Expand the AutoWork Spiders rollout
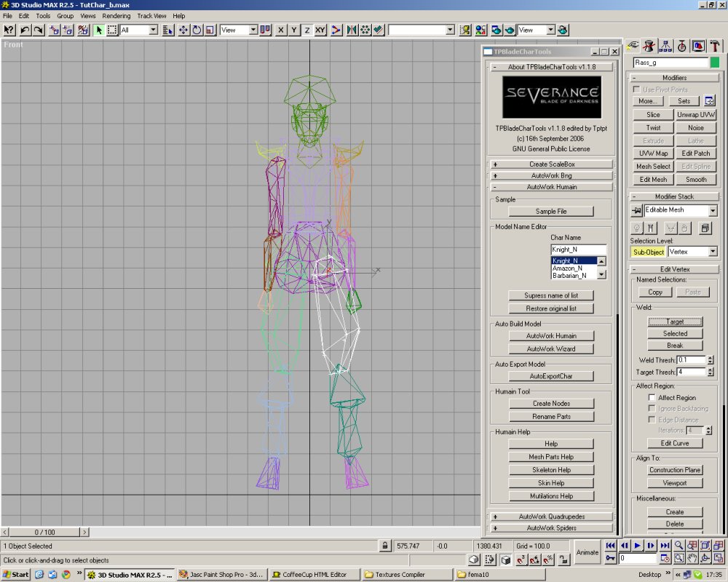728x582 pixels. point(552,528)
